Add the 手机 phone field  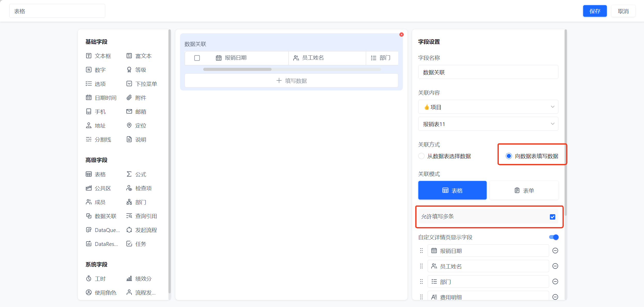pos(96,112)
